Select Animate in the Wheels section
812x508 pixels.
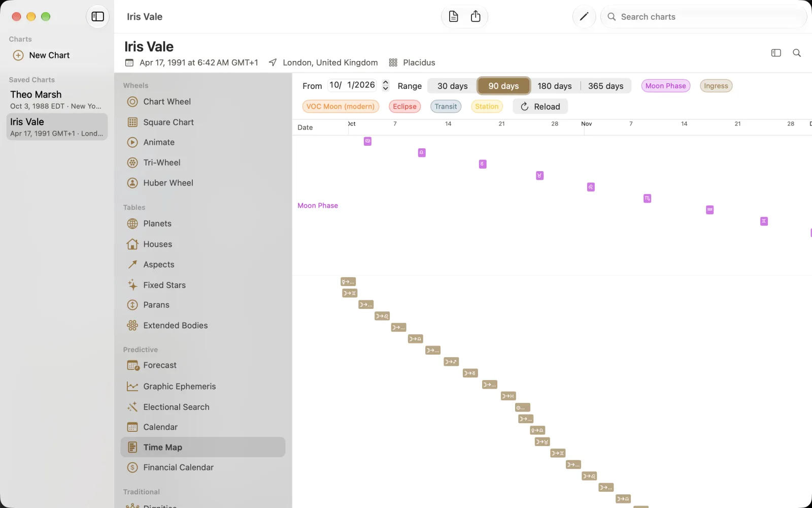[203, 142]
